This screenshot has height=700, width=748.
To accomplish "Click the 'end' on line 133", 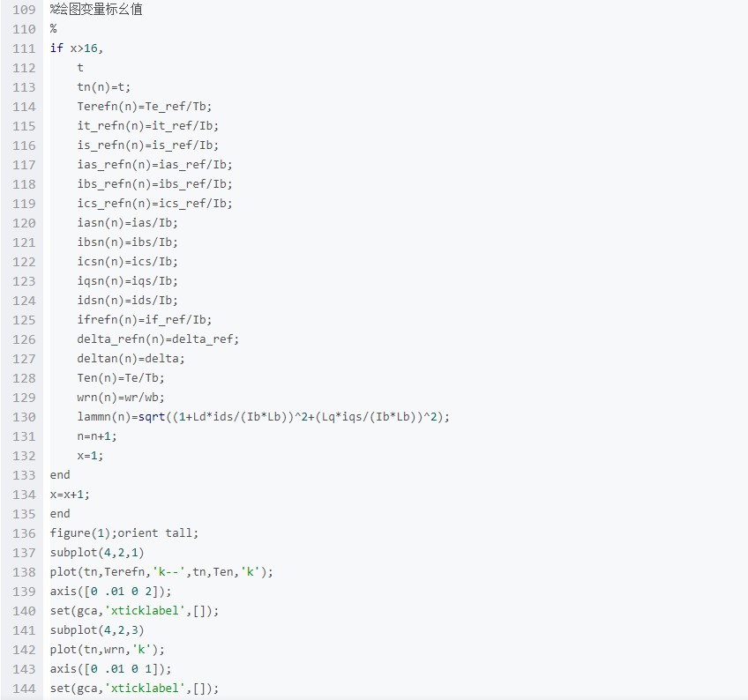I will click(60, 475).
